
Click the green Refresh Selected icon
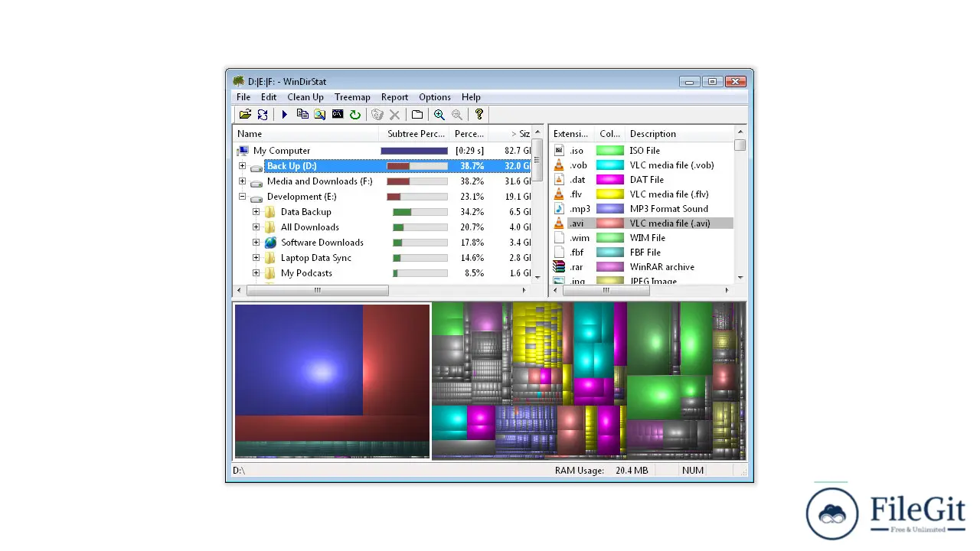click(x=355, y=114)
